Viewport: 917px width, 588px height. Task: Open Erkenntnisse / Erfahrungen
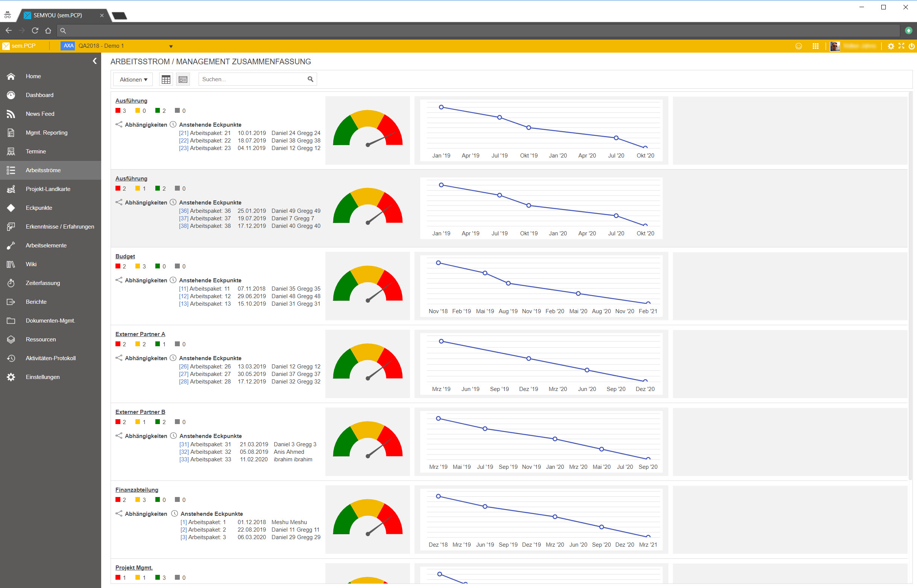point(50,226)
